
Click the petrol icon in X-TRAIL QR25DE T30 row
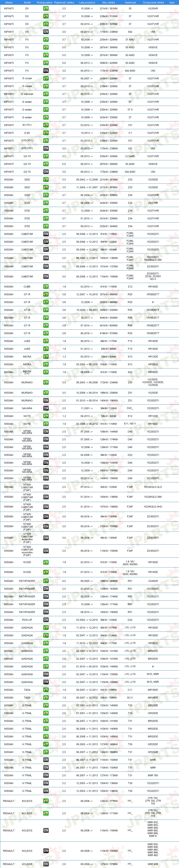coord(46,744)
